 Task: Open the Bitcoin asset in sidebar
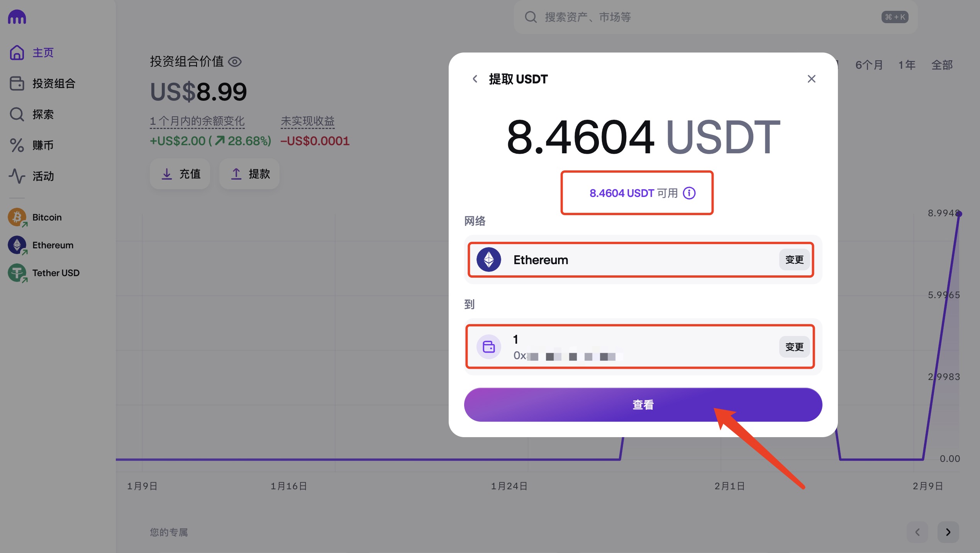point(47,217)
